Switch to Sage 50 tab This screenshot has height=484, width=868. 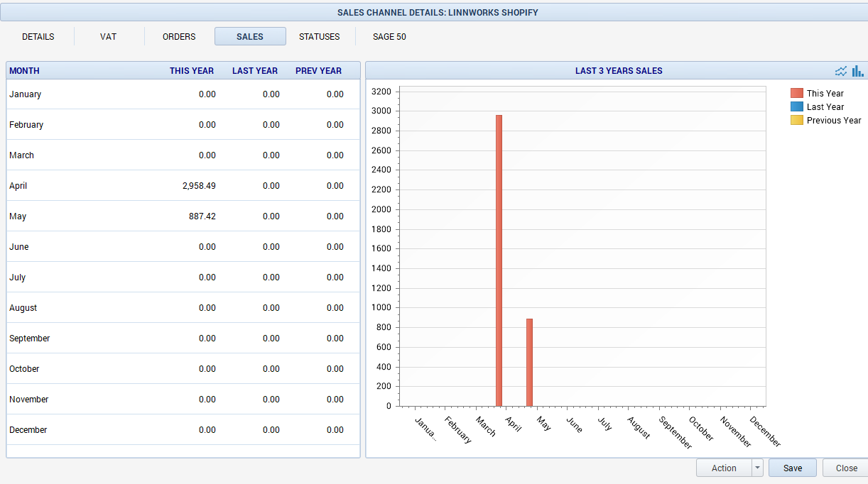[389, 37]
